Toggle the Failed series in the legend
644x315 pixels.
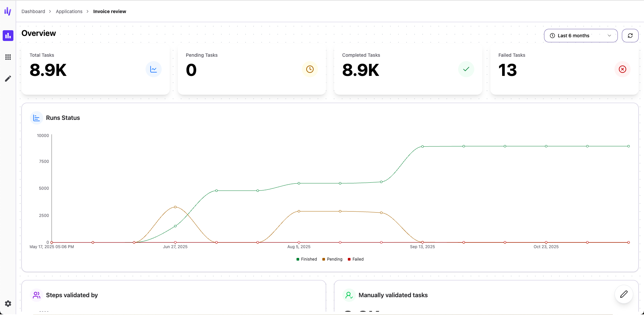click(356, 259)
